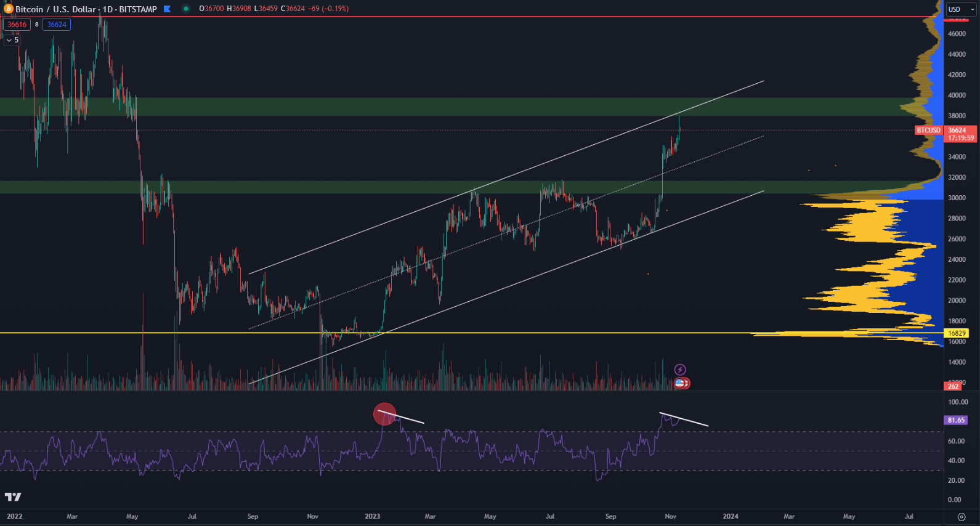Click the red sell price 36616 button
Screen dimensions: 980x526
[17, 25]
